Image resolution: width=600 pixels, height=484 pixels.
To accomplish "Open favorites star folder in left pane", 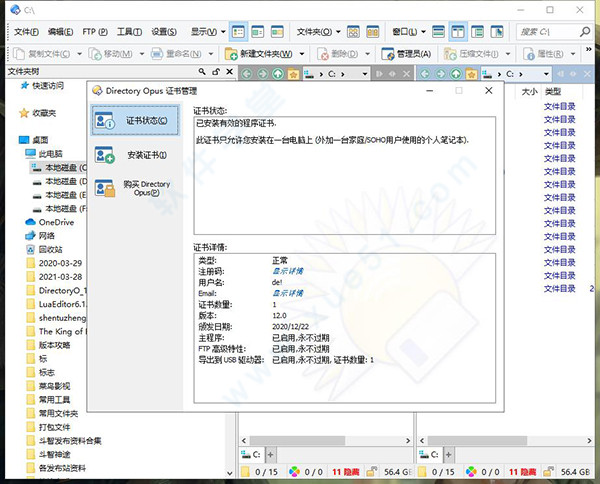I will [x=293, y=74].
